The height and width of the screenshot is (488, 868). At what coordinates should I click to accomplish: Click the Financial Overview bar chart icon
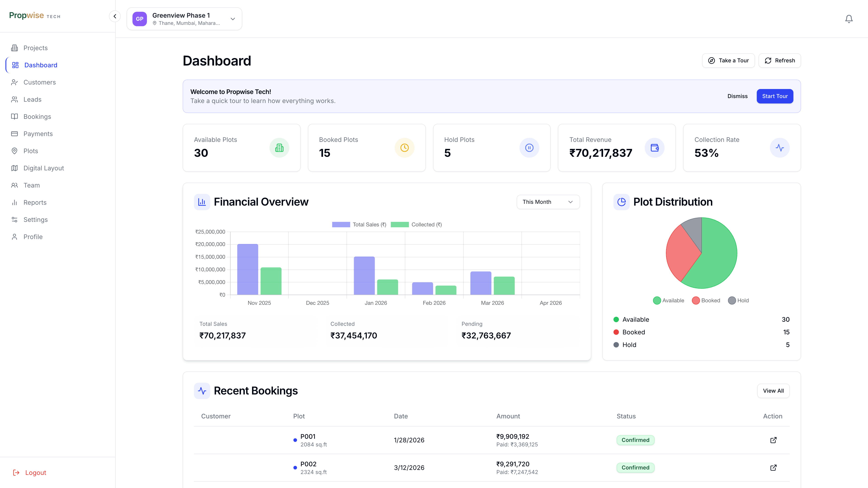click(x=202, y=202)
